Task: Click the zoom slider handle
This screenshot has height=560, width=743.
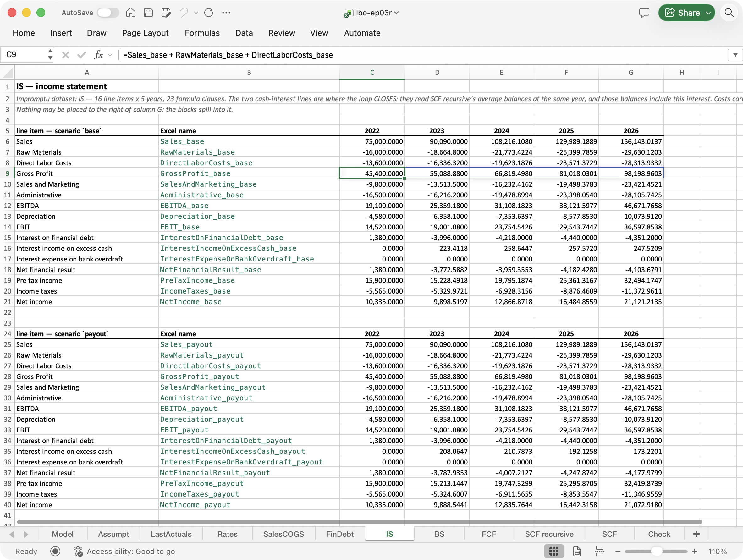Action: (656, 551)
